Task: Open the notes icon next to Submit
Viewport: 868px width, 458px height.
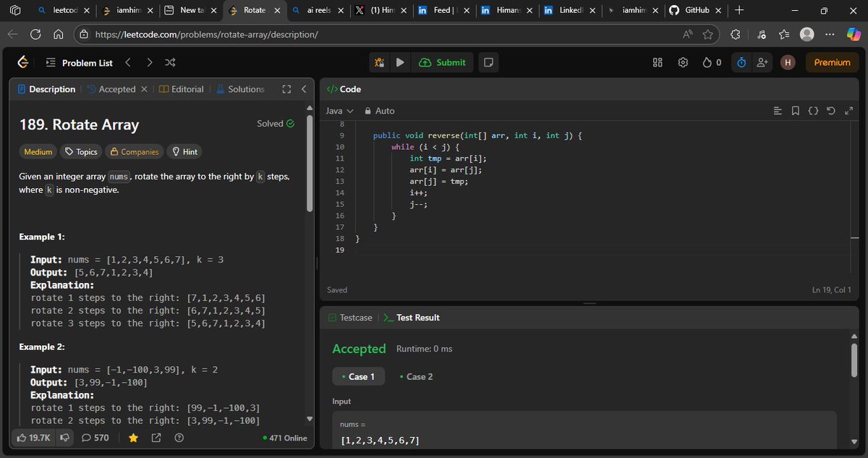Action: pos(489,62)
